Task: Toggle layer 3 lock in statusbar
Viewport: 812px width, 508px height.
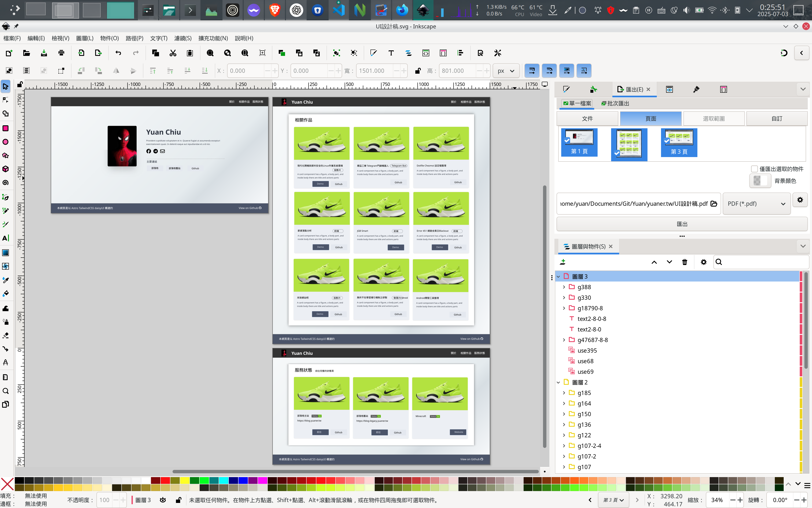Action: [x=179, y=500]
